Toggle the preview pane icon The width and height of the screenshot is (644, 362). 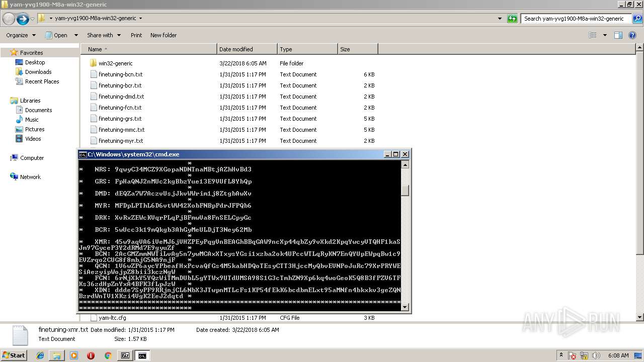[618, 35]
